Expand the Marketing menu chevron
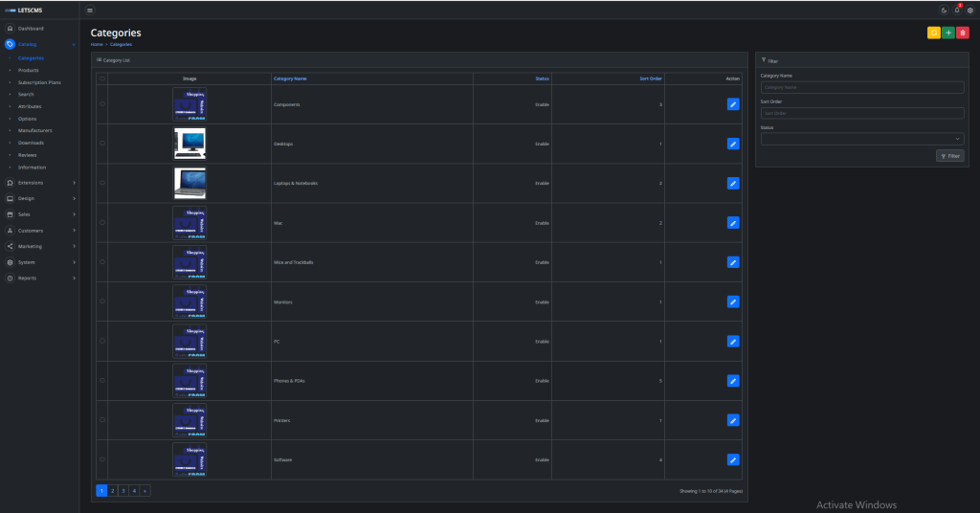The width and height of the screenshot is (980, 513). [x=74, y=246]
